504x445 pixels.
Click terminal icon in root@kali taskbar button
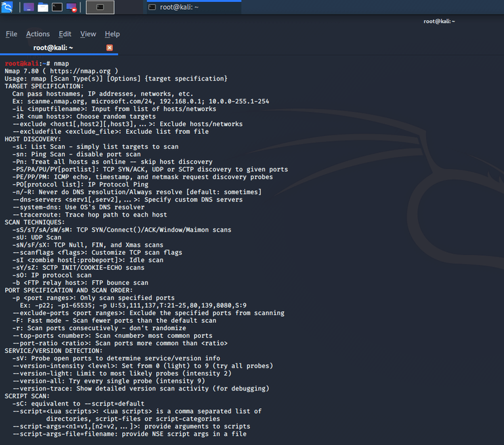point(152,7)
